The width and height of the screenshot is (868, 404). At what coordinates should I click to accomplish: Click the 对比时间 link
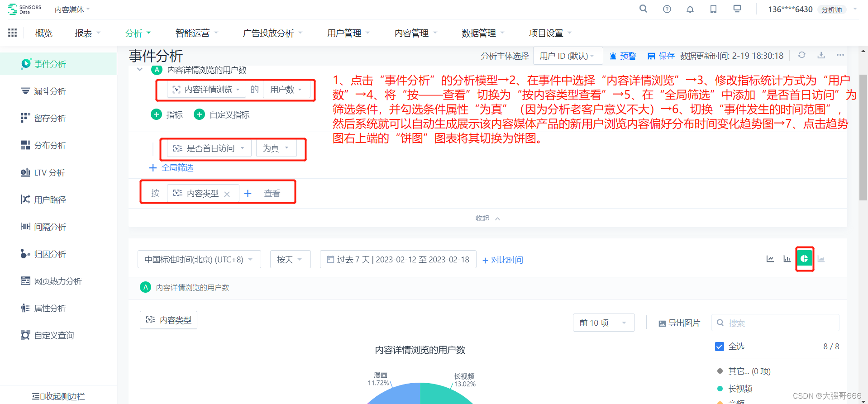click(x=503, y=260)
